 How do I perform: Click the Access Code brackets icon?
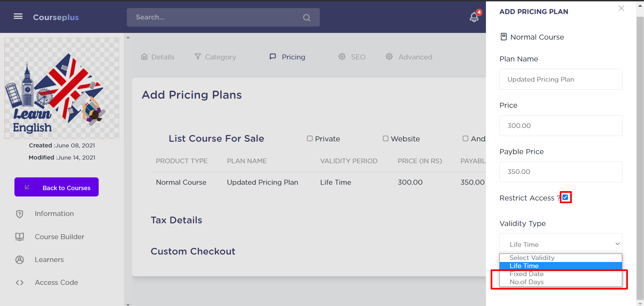tap(20, 282)
